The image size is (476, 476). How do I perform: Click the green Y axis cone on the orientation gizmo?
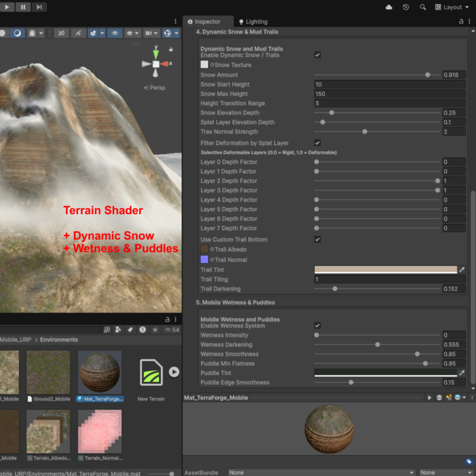click(x=156, y=54)
